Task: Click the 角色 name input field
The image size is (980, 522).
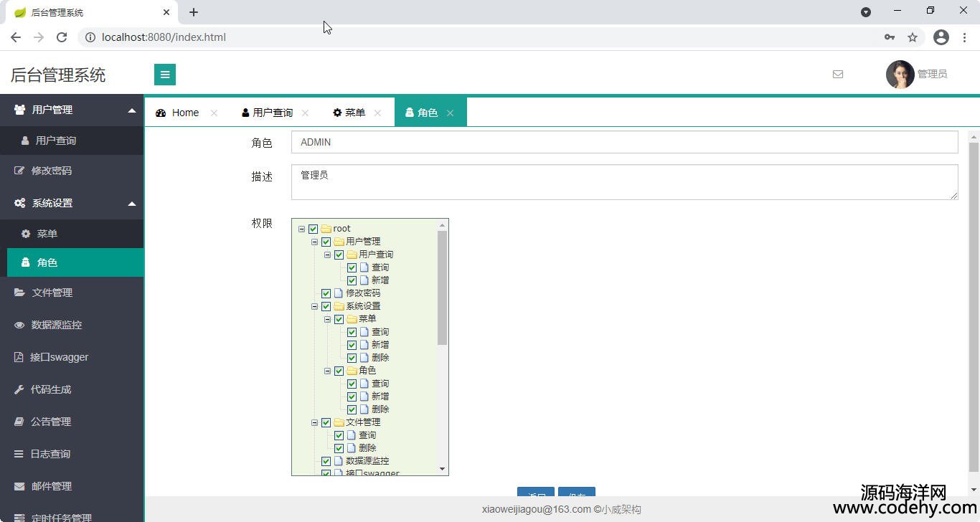Action: point(624,142)
